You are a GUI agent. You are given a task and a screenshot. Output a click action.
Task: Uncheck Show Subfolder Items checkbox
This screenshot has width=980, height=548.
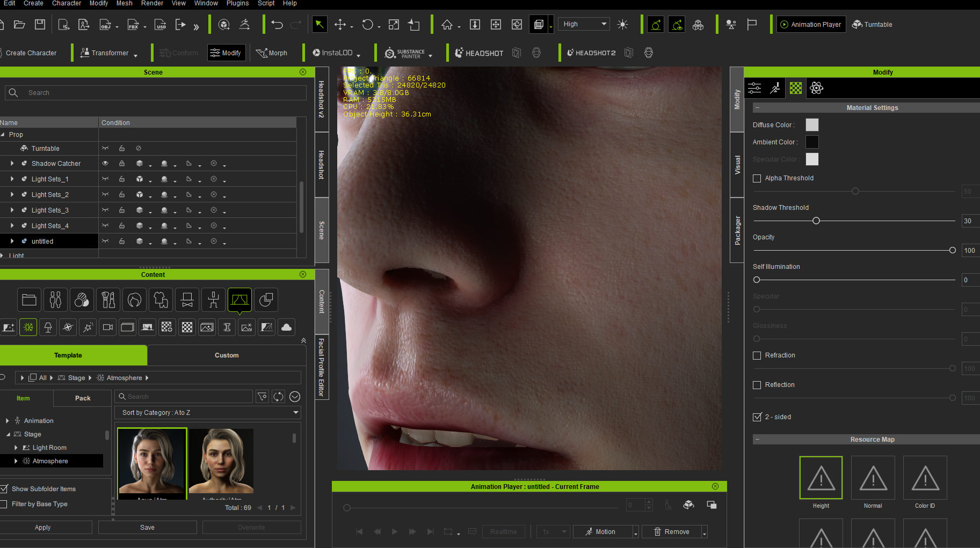point(4,489)
